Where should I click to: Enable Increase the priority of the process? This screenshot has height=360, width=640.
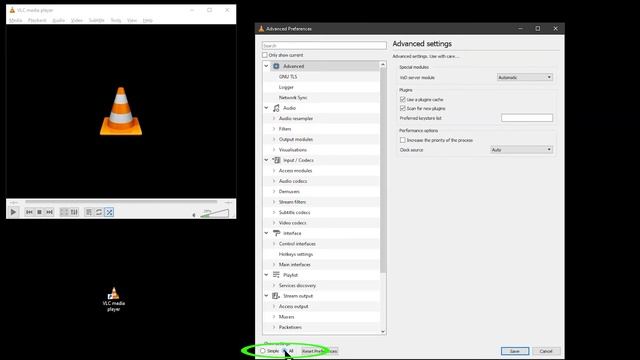point(403,140)
